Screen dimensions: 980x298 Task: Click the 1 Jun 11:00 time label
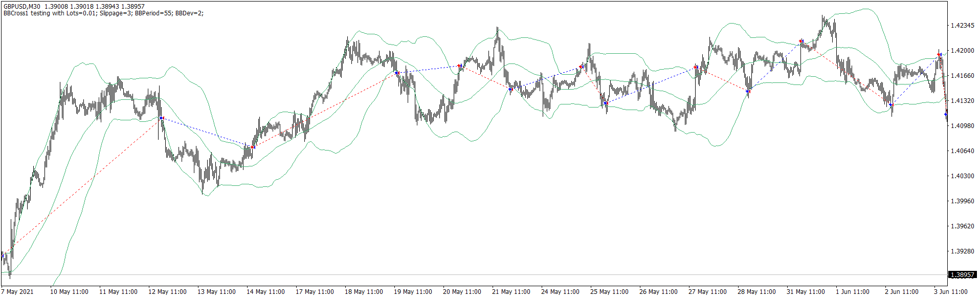853,292
